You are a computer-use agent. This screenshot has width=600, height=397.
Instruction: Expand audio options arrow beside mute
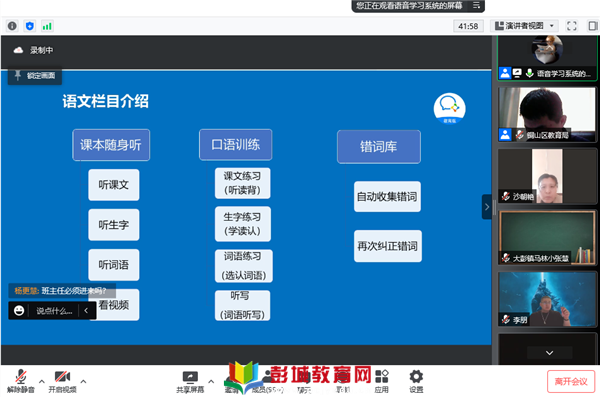coord(42,381)
